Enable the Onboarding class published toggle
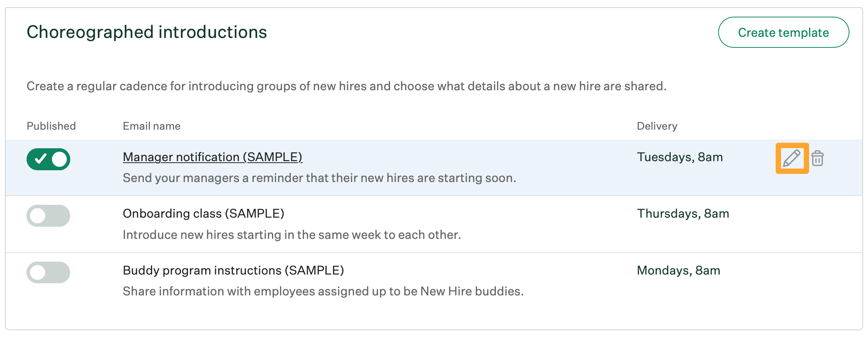868x339 pixels. click(x=48, y=216)
